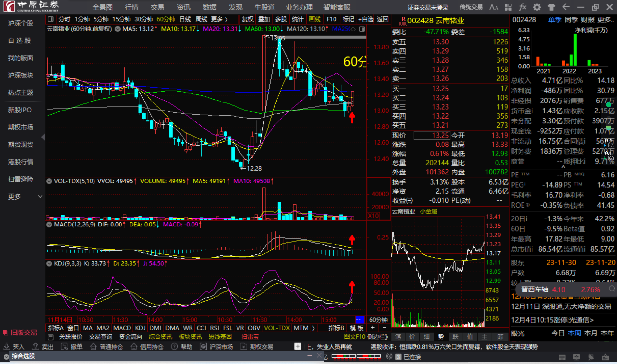
Task: Click the 期权交易 options trading icon
Action: pos(244,346)
